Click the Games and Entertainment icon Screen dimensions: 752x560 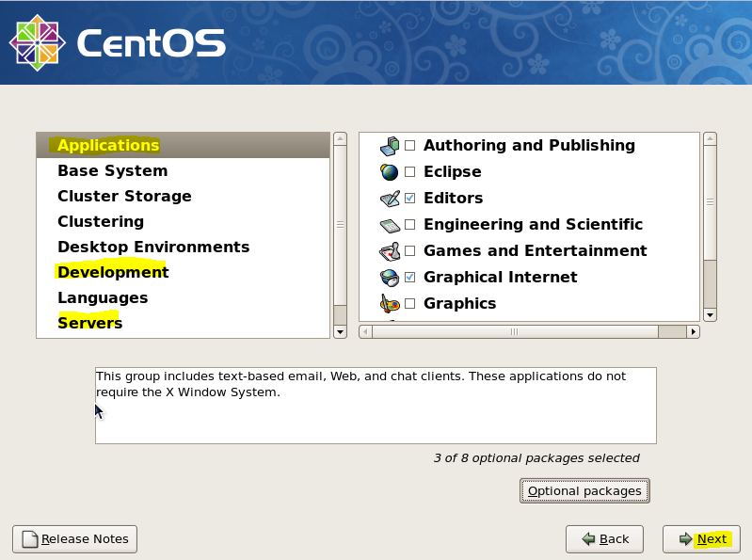[x=390, y=251]
